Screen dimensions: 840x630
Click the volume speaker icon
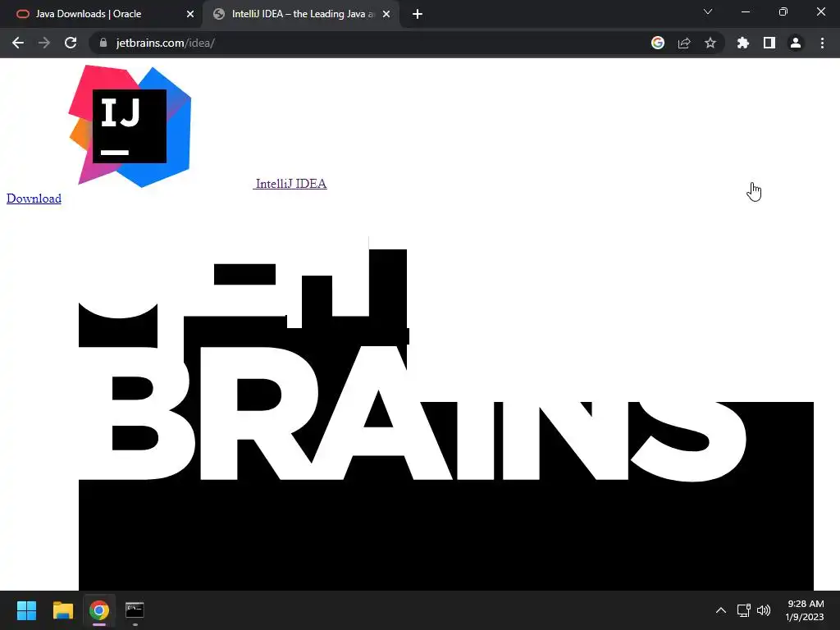coord(764,610)
